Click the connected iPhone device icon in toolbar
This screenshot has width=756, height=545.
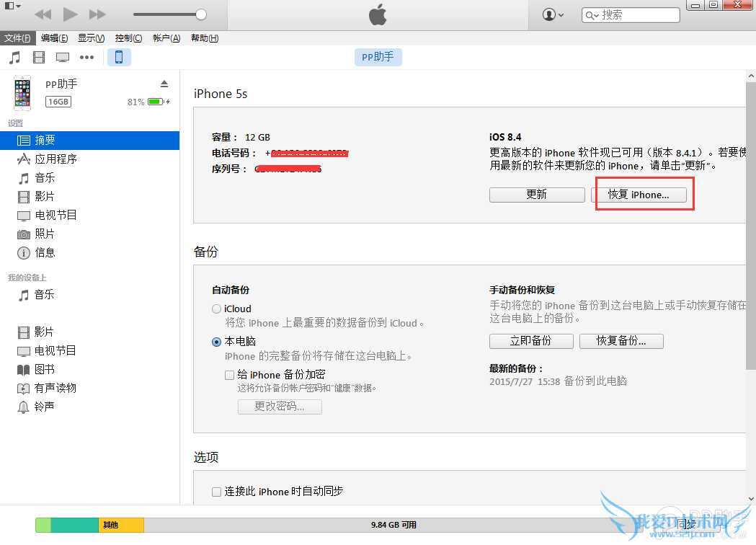117,57
